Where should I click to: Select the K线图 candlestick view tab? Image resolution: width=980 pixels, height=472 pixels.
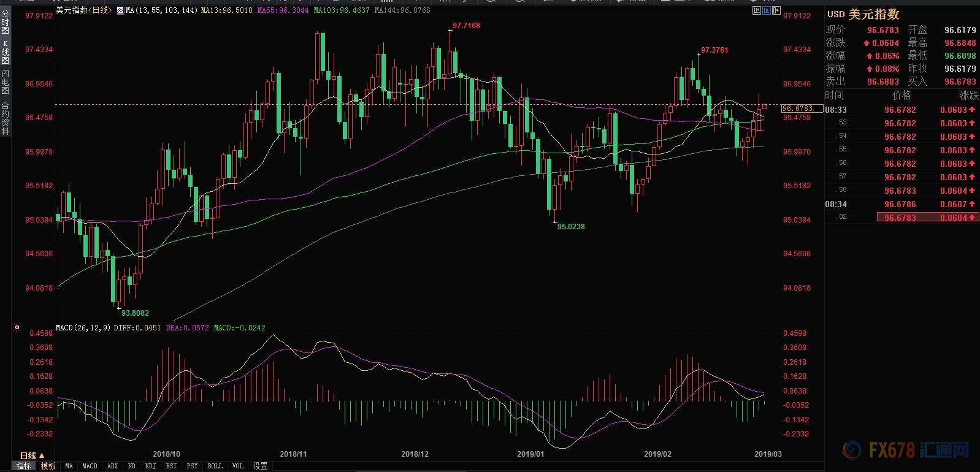coord(5,53)
